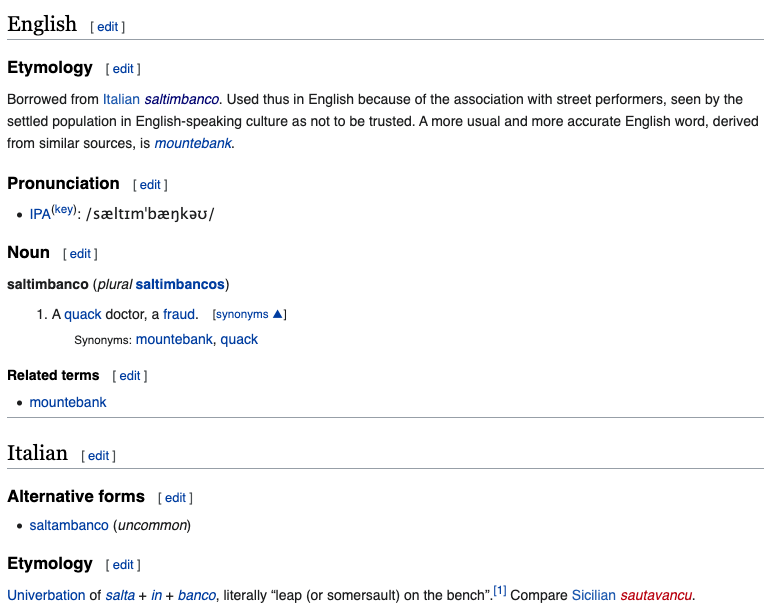Open the quack link in the definition

(83, 314)
